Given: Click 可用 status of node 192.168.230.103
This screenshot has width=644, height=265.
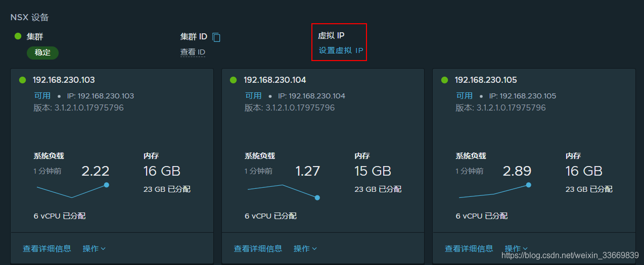Looking at the screenshot, I should pos(42,95).
